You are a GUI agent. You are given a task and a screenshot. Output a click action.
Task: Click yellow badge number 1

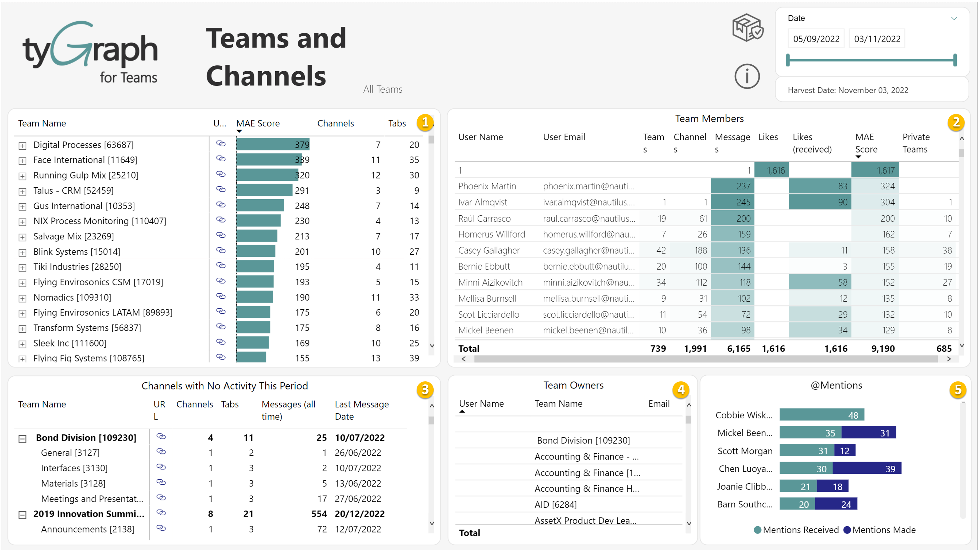(425, 122)
